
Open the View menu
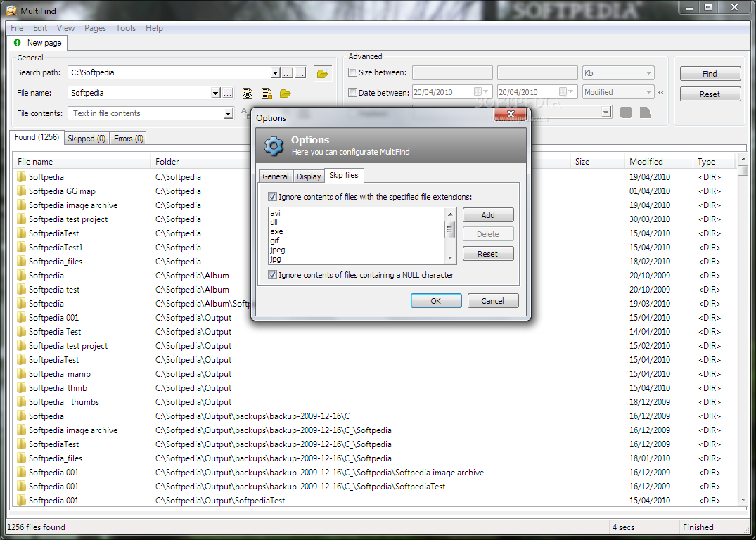click(x=65, y=28)
